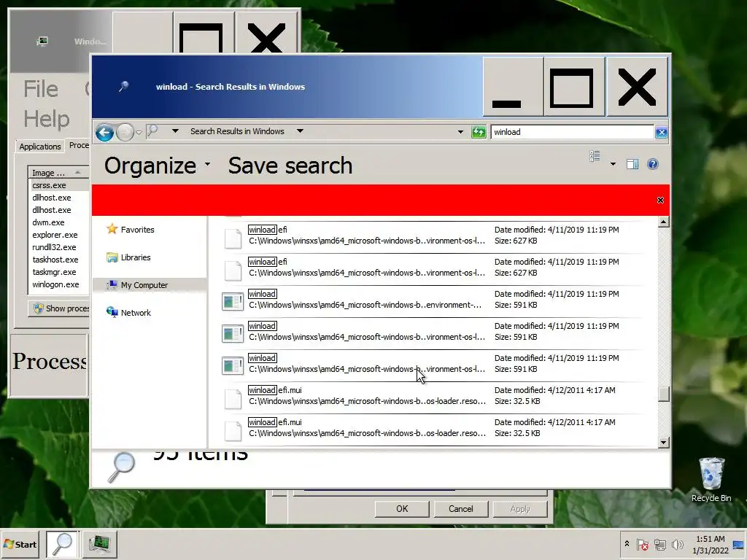Click the Show desktop tray icon
Image resolution: width=747 pixels, height=560 pixels.
[x=740, y=544]
